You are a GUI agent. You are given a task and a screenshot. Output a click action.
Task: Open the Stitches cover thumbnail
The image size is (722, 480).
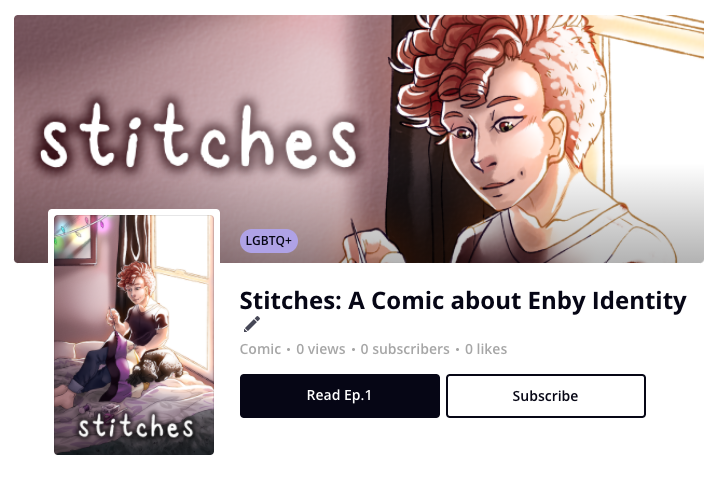(x=134, y=334)
